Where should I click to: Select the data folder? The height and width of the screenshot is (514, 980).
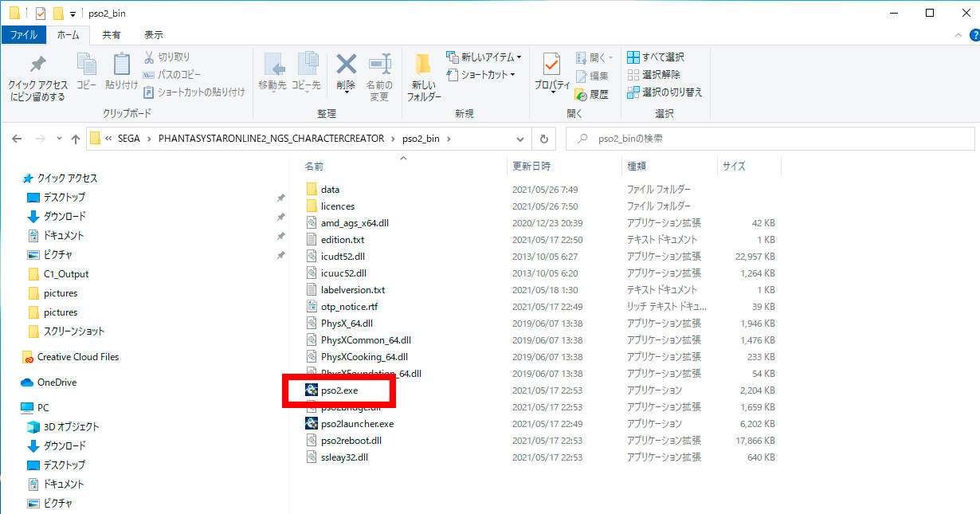pos(330,190)
